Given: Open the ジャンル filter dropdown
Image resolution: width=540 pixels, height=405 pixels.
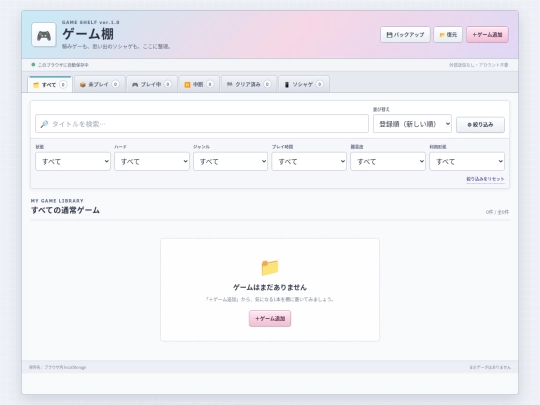Looking at the screenshot, I should [x=230, y=161].
